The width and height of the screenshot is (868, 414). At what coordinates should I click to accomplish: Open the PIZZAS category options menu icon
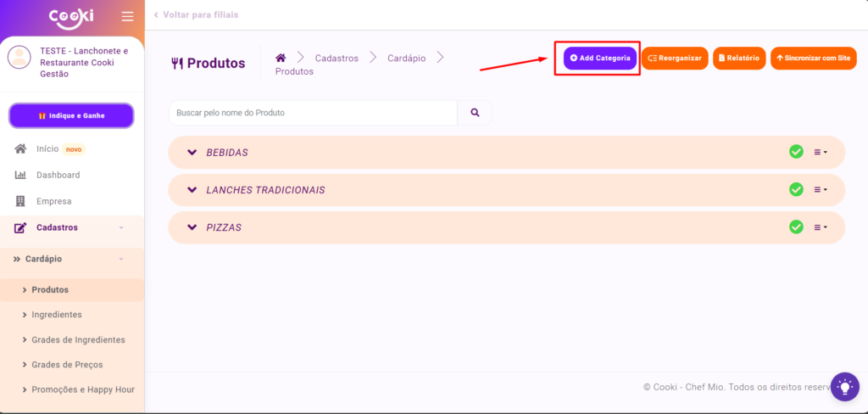click(821, 227)
